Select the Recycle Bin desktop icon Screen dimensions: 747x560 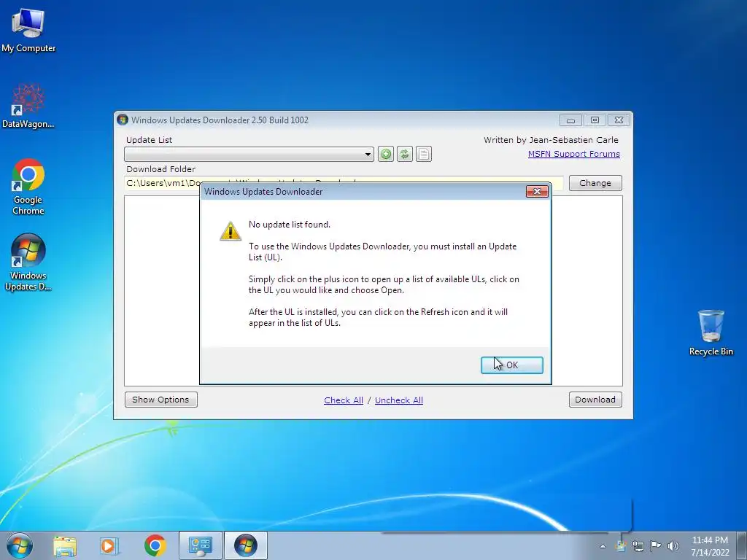coord(711,332)
